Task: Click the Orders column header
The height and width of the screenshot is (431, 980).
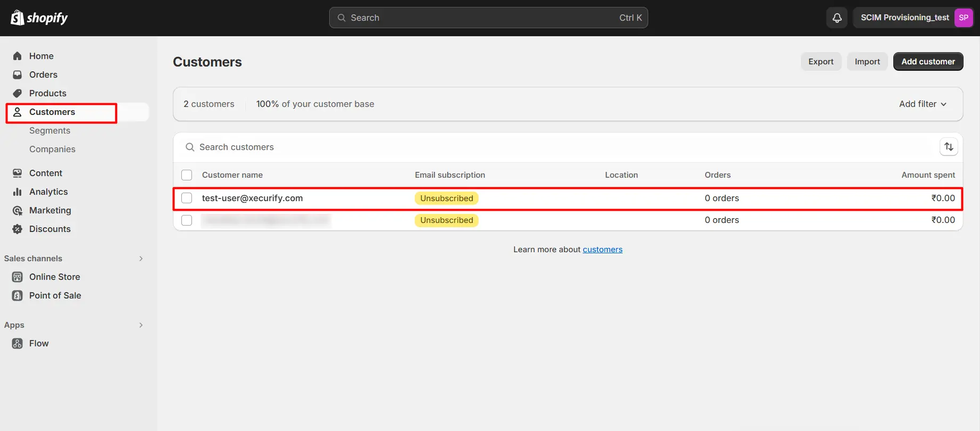Action: coord(717,175)
